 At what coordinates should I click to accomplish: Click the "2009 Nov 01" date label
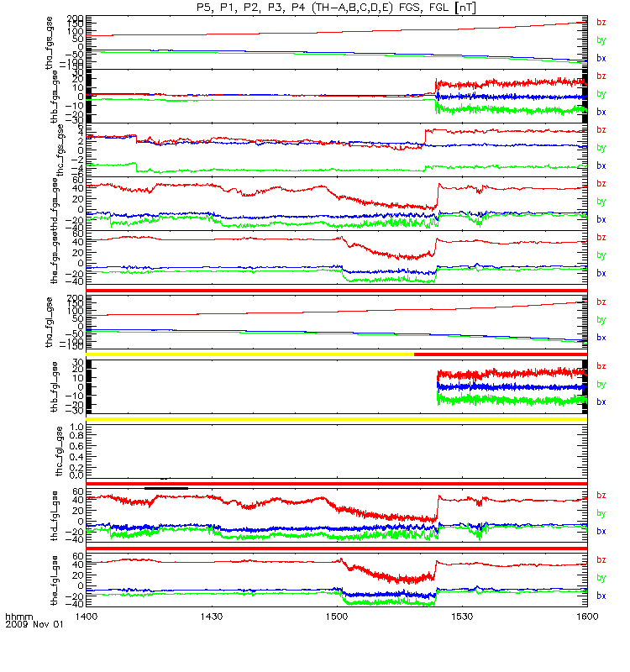(34, 624)
